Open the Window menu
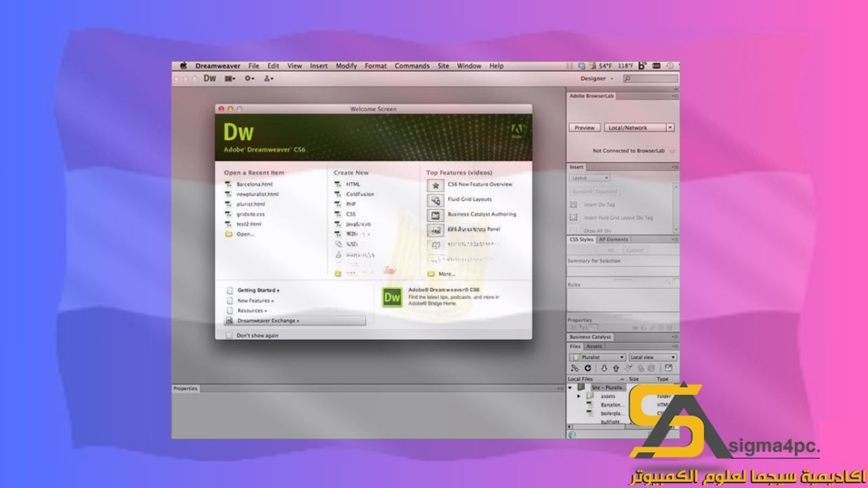 [469, 66]
